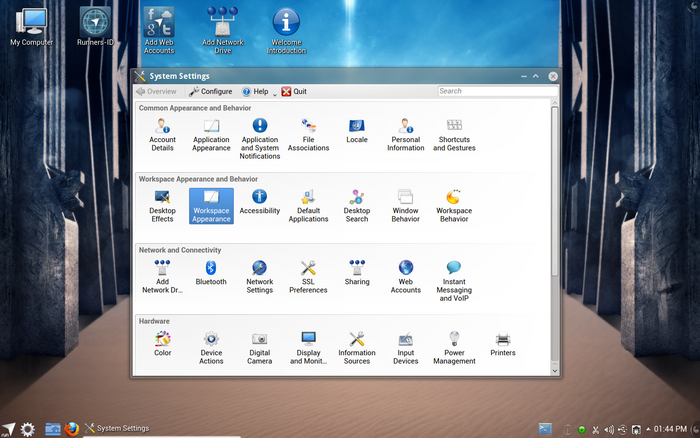Image resolution: width=700 pixels, height=438 pixels.
Task: Open the Window Behavior module
Action: click(x=405, y=205)
